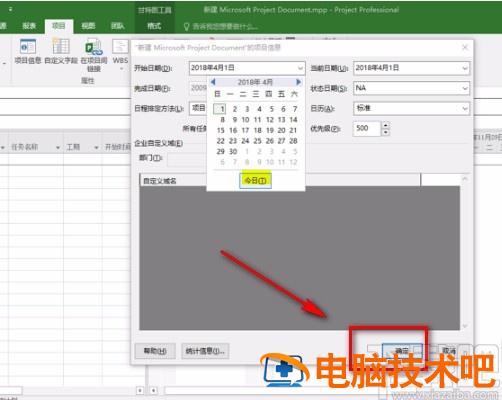
Task: Switch to the 格式 ribbon tab
Action: [154, 26]
